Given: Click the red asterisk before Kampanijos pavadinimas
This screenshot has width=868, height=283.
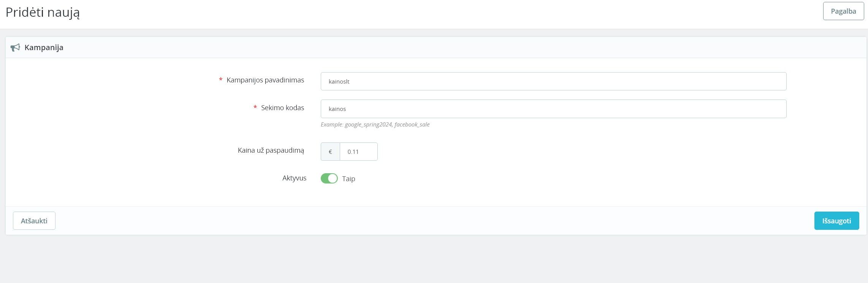Looking at the screenshot, I should (x=220, y=80).
